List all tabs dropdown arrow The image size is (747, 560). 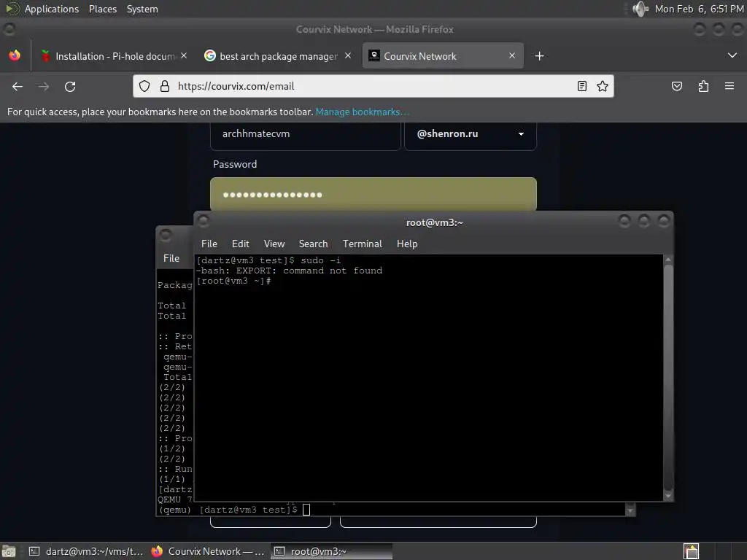[x=732, y=55]
